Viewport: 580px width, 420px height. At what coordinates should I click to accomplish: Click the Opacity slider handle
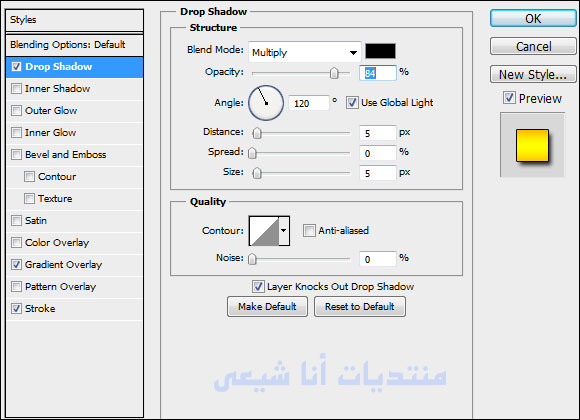tap(334, 73)
